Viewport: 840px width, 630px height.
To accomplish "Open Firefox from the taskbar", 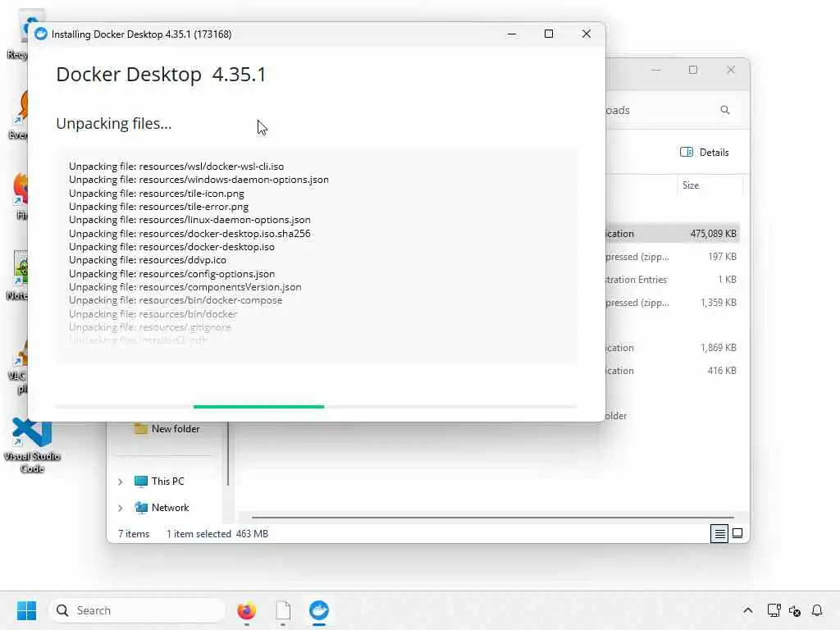I will [246, 610].
